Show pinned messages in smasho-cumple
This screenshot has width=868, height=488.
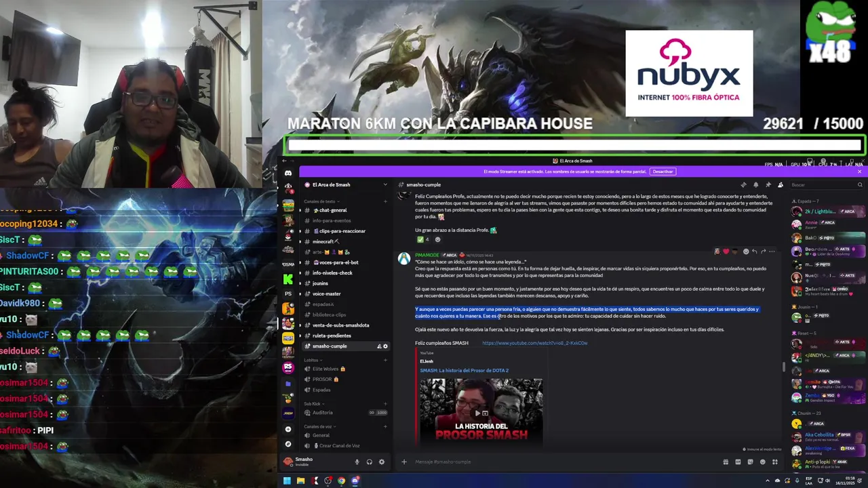tap(768, 184)
